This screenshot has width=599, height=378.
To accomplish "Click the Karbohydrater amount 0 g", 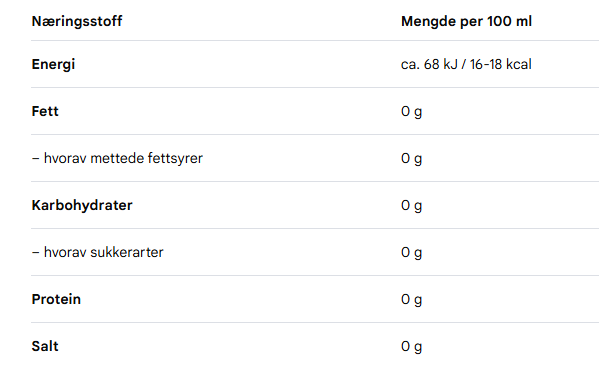I will click(x=411, y=206).
